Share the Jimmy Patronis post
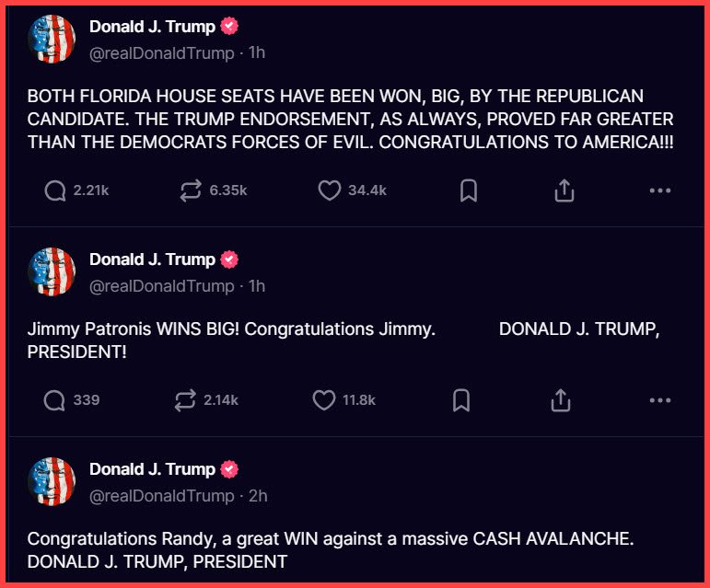Image resolution: width=710 pixels, height=588 pixels. [561, 400]
